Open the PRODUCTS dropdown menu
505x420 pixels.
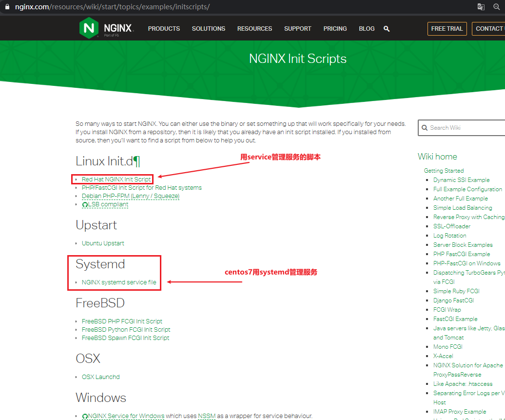(x=164, y=29)
